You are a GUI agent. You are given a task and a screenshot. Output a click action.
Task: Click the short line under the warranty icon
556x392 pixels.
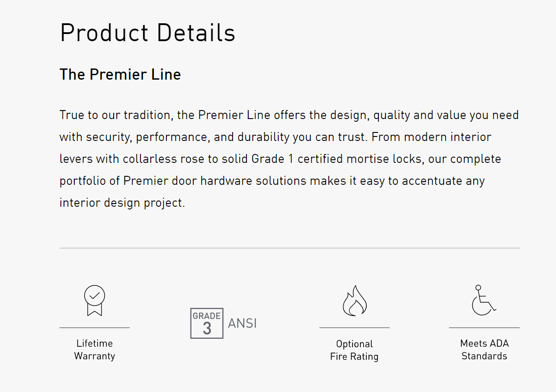(x=94, y=328)
